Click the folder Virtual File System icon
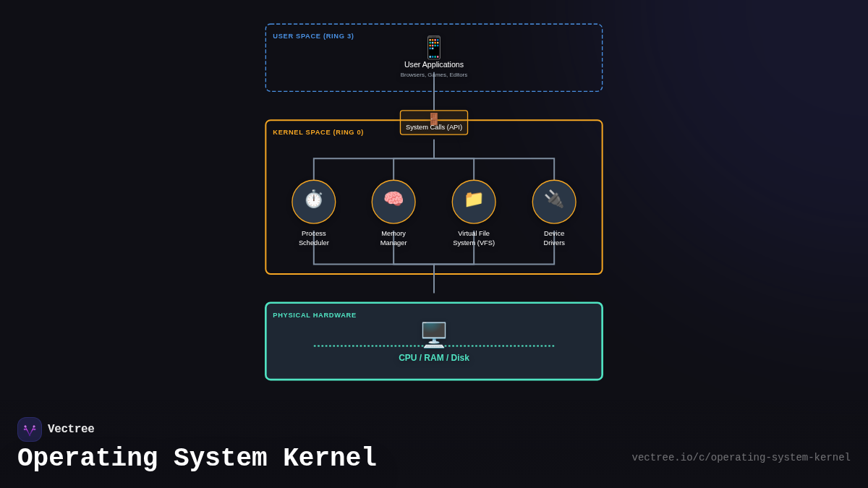 click(474, 201)
